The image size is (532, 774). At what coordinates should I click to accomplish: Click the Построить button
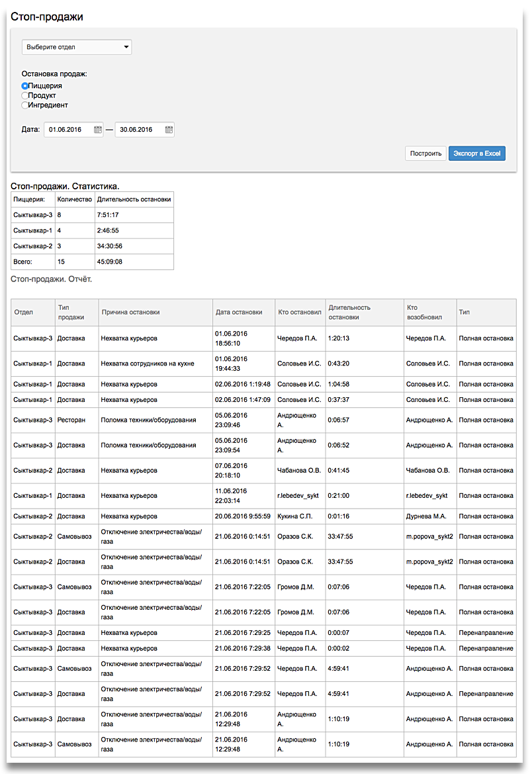pyautogui.click(x=425, y=154)
